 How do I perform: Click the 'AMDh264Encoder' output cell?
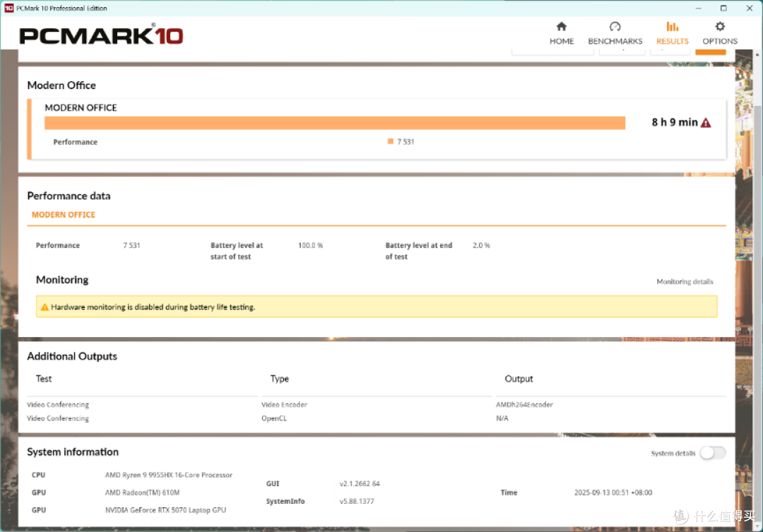524,405
